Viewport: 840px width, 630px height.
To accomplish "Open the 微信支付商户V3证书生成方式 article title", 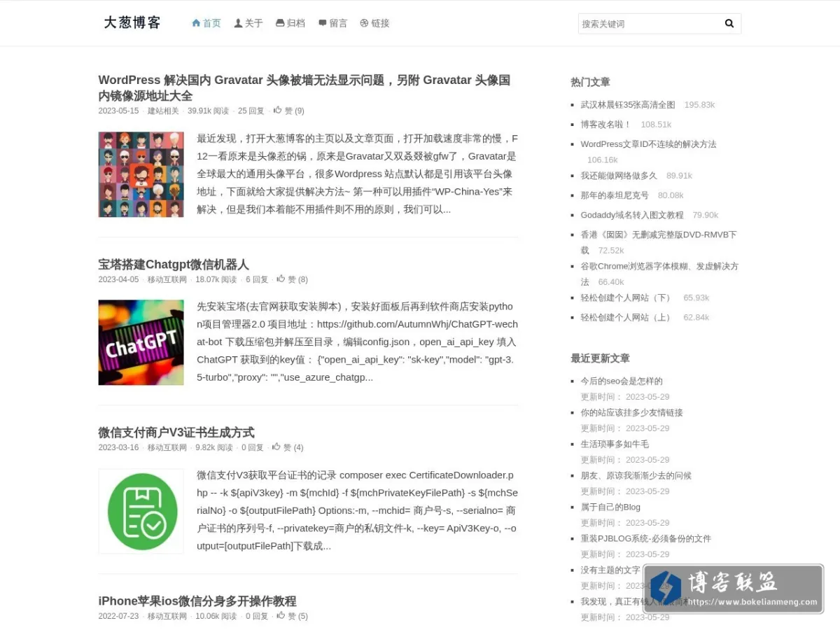I will (x=176, y=432).
